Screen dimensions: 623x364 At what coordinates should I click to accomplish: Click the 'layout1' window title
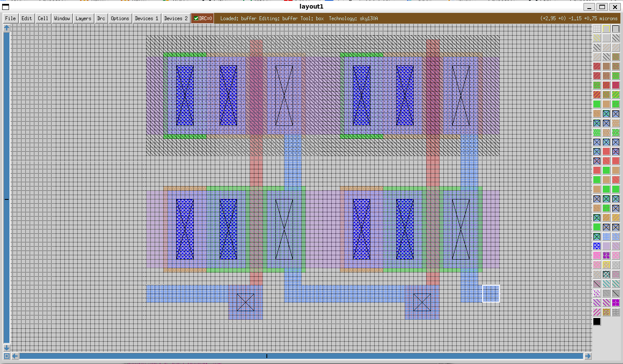coord(311,6)
